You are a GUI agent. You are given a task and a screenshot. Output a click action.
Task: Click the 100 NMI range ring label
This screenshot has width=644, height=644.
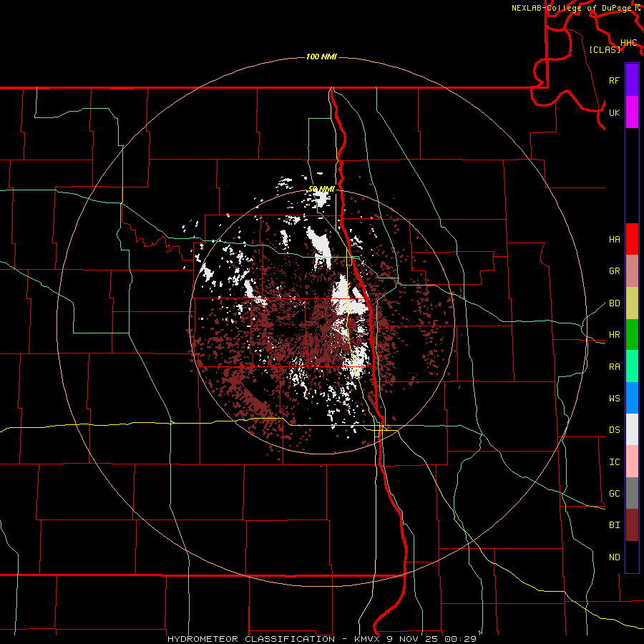click(x=321, y=57)
